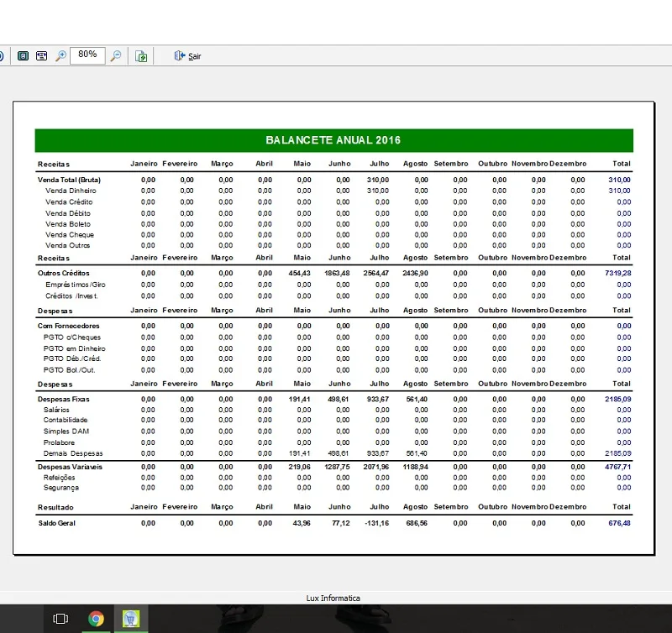Open Chrome from the taskbar

[96, 619]
